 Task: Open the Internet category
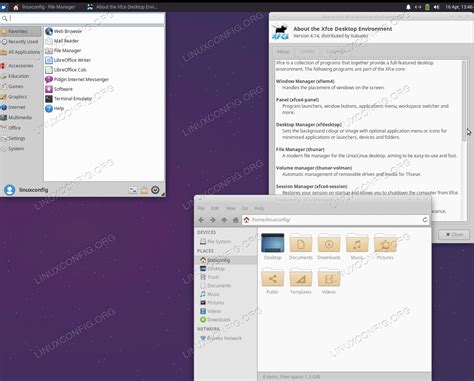(x=21, y=107)
